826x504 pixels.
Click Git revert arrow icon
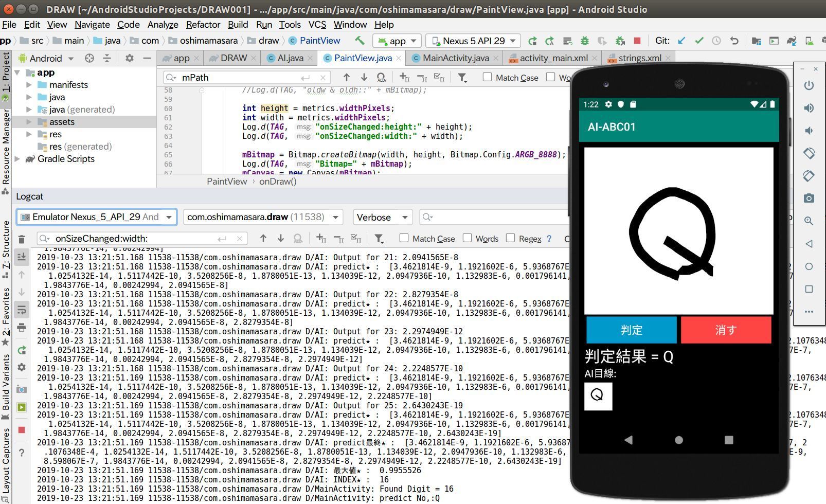(734, 41)
